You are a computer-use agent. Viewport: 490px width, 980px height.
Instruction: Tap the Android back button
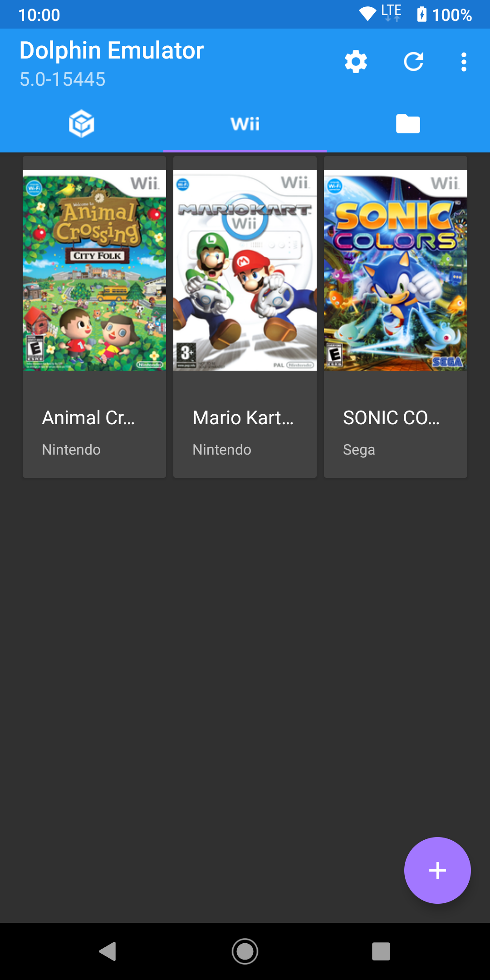tap(108, 951)
